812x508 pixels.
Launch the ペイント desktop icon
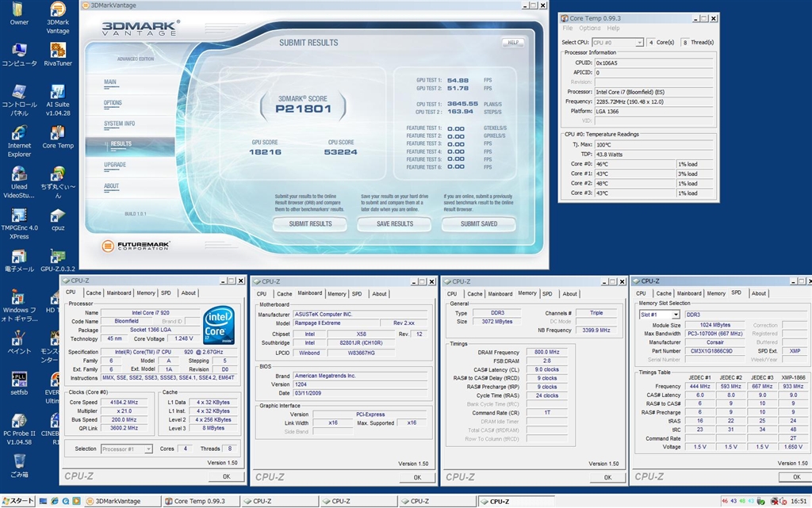(x=19, y=343)
